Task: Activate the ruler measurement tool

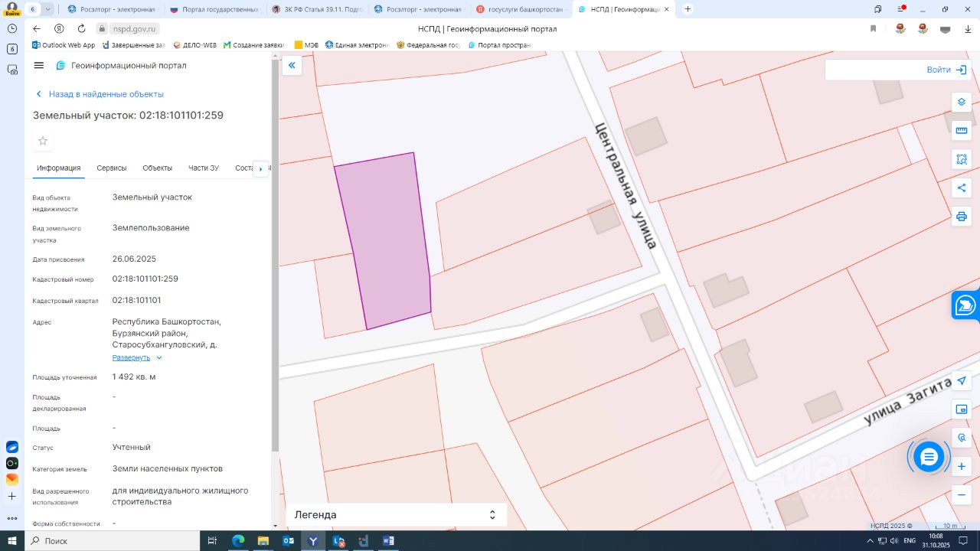Action: [962, 130]
